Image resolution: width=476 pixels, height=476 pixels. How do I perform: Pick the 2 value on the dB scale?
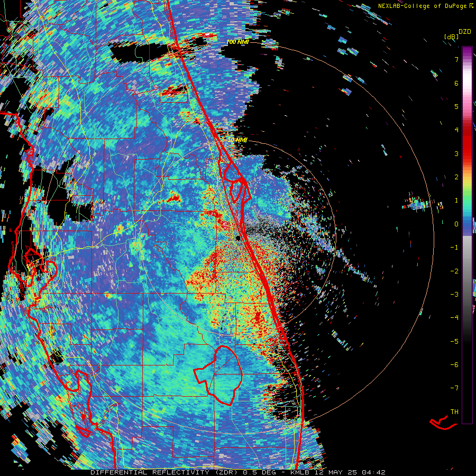point(456,177)
